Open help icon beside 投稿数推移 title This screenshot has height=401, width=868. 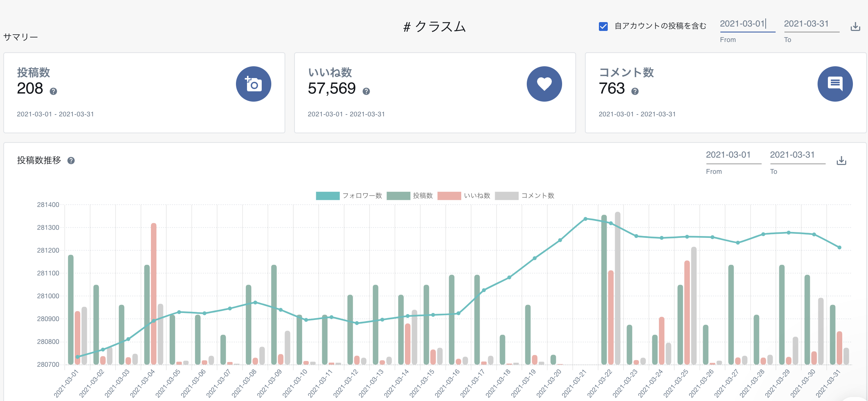pyautogui.click(x=71, y=161)
